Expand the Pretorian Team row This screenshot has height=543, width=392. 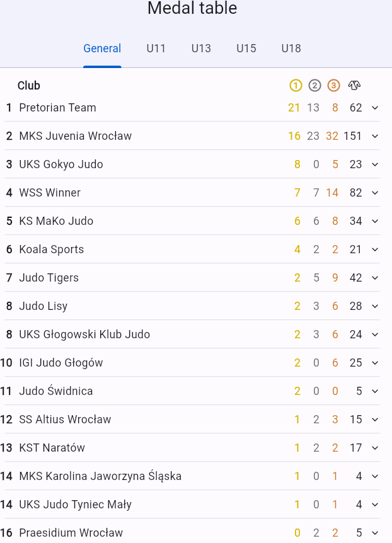375,108
